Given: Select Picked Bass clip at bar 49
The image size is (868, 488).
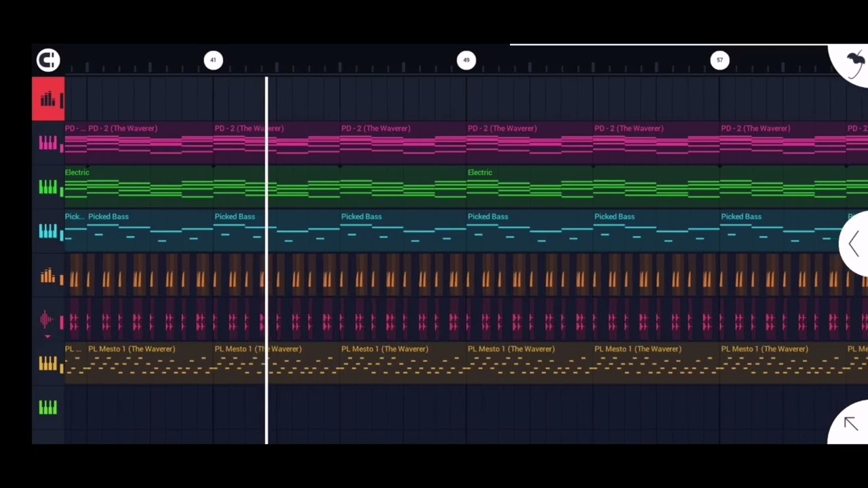Looking at the screenshot, I should coord(530,231).
